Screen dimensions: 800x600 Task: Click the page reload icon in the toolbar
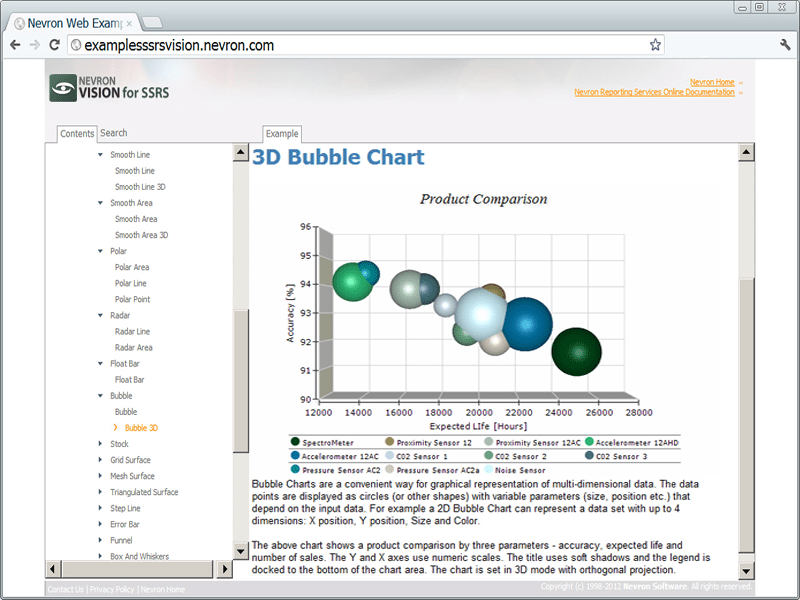coord(55,44)
